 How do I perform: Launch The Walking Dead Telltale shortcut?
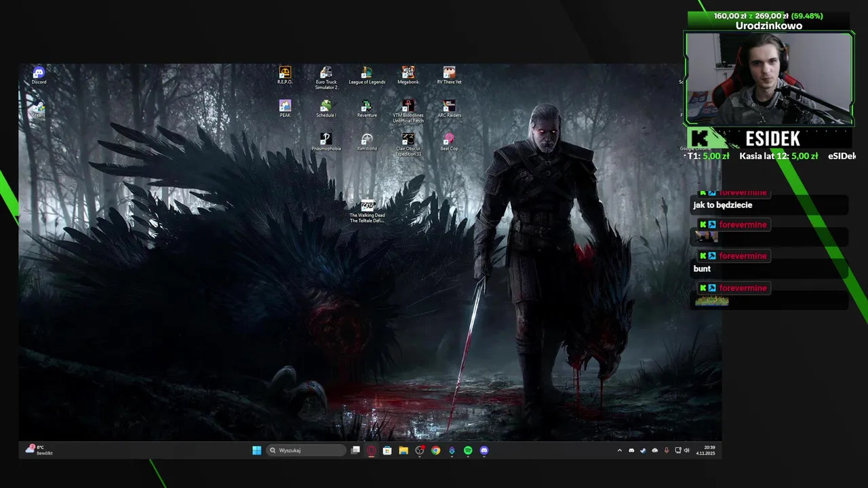click(367, 211)
